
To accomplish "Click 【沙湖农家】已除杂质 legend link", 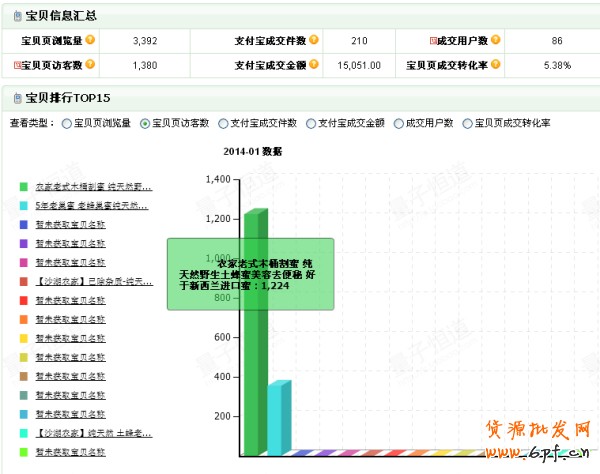I will (93, 281).
